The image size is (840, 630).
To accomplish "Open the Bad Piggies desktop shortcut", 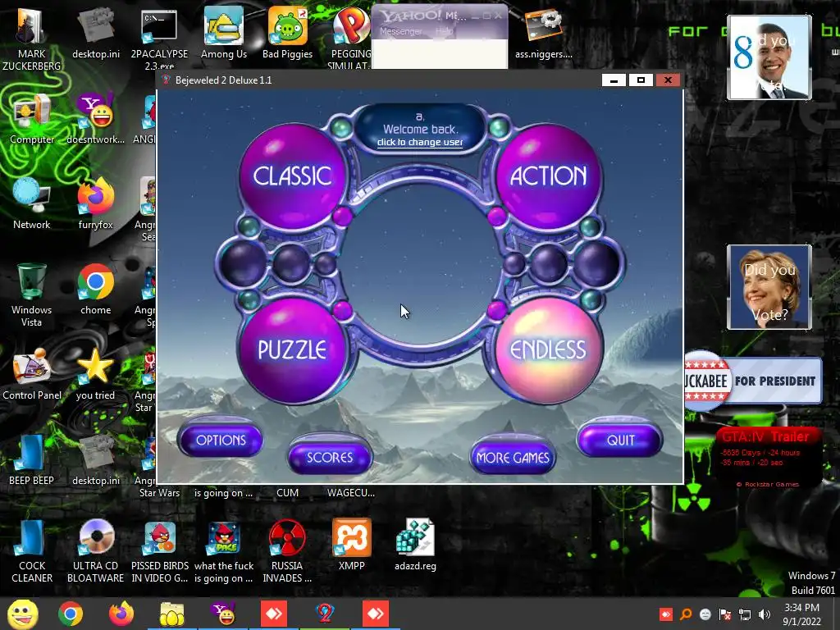I will [287, 34].
